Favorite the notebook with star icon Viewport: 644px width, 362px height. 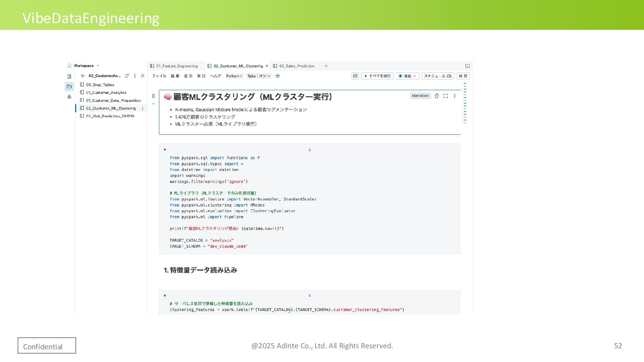pyautogui.click(x=278, y=76)
